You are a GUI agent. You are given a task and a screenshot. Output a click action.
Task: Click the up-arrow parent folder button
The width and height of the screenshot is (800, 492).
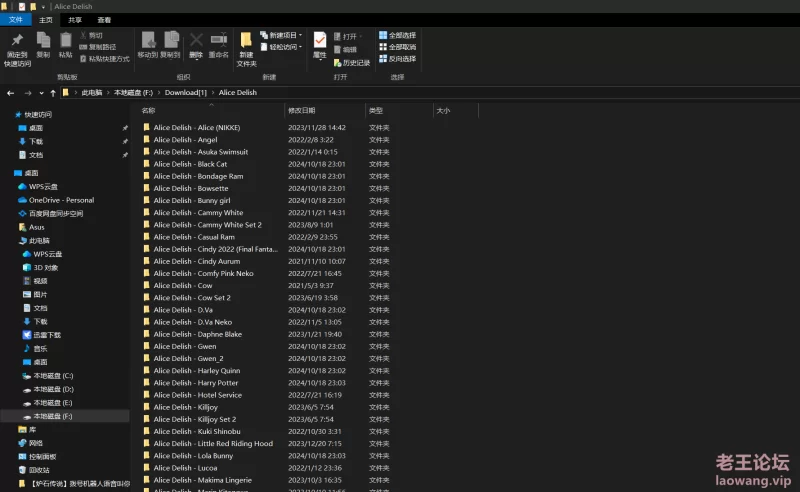[x=54, y=92]
